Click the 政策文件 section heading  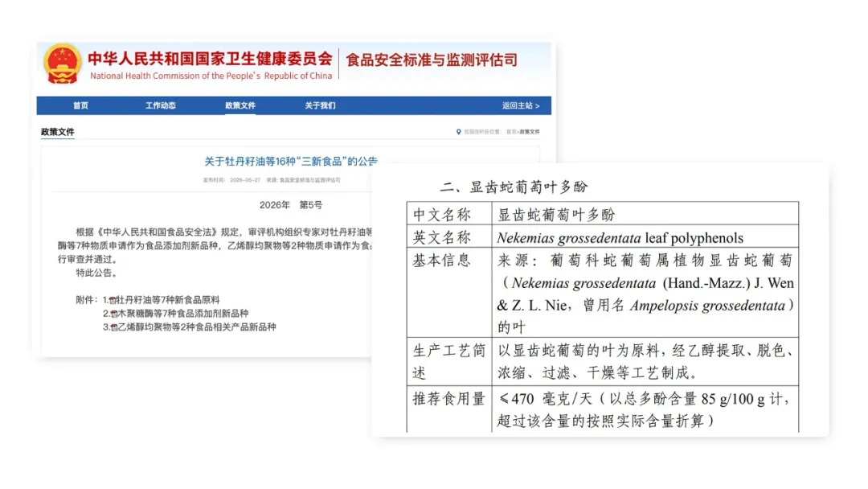pos(58,132)
